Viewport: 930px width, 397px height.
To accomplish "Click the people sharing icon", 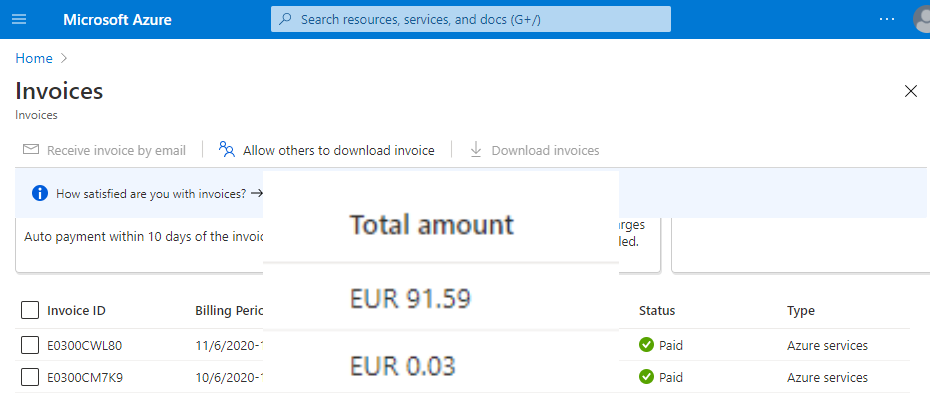I will (227, 150).
